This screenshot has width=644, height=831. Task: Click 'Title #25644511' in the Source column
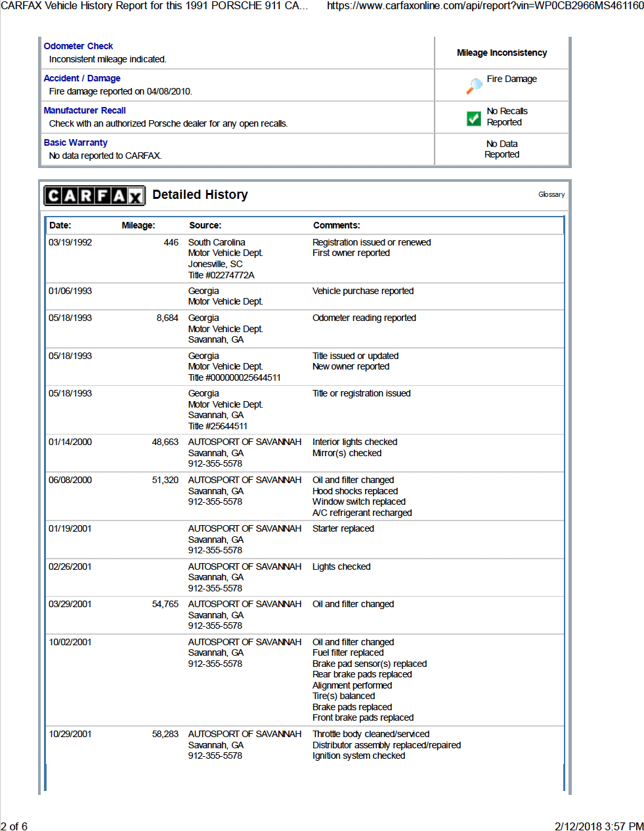tap(218, 426)
